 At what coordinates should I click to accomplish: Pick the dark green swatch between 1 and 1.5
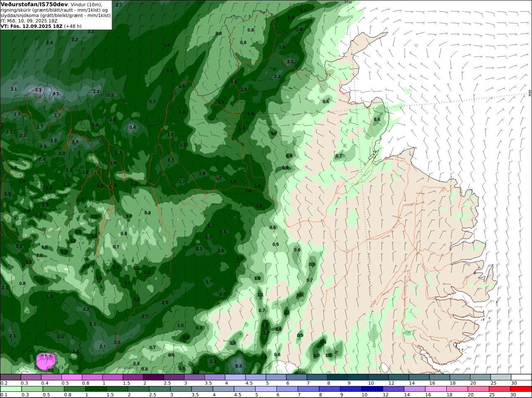pos(96,389)
